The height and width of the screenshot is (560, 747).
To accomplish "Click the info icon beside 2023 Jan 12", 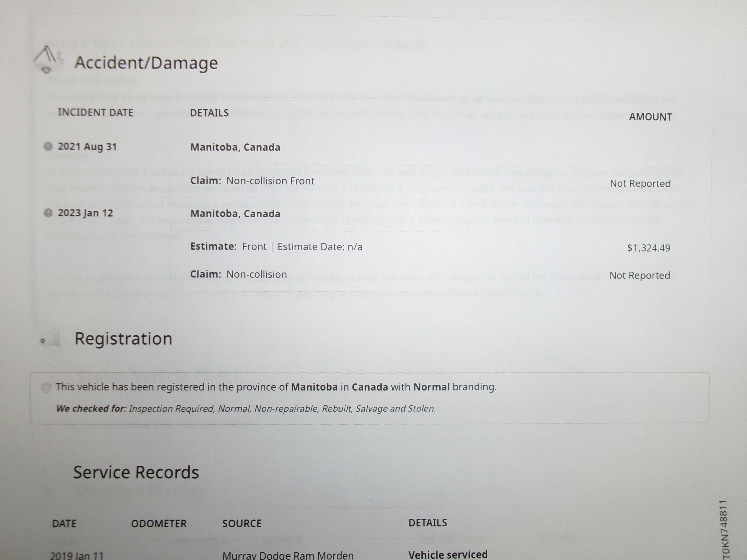I will tap(48, 213).
